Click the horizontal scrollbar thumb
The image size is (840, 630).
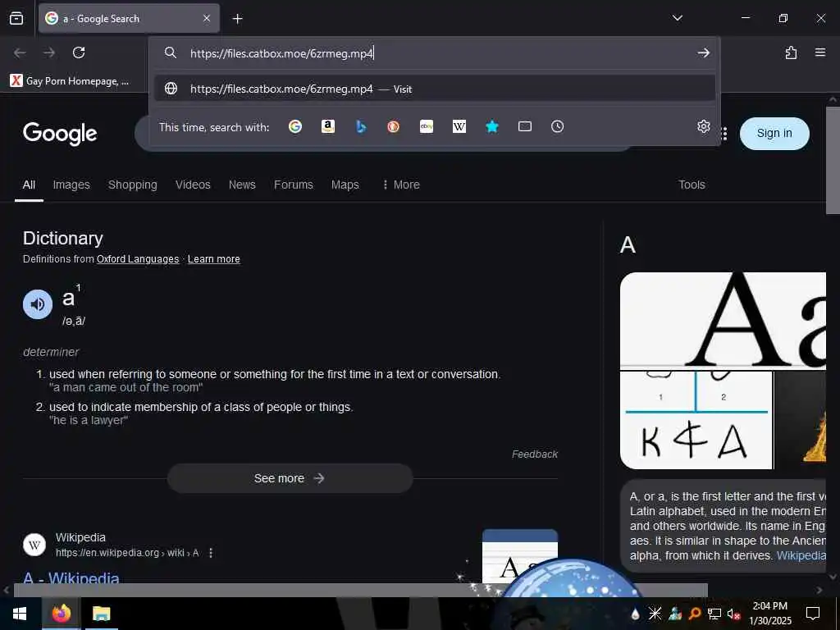point(361,590)
